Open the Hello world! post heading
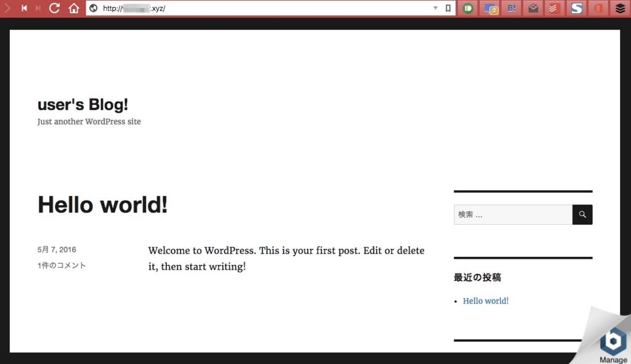631x364 pixels. pyautogui.click(x=103, y=204)
